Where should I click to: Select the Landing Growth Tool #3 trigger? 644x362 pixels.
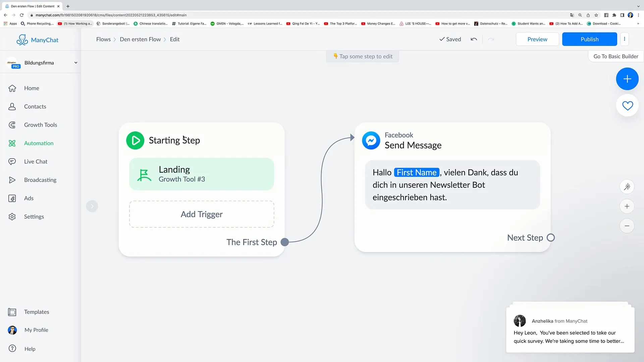click(202, 174)
